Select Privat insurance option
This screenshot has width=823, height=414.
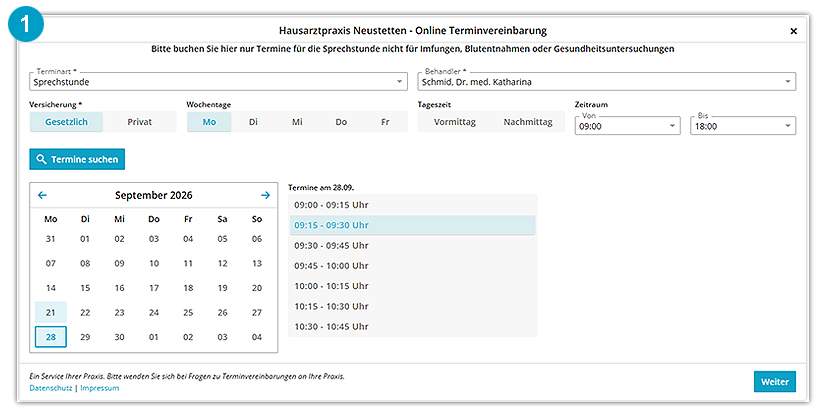[140, 122]
